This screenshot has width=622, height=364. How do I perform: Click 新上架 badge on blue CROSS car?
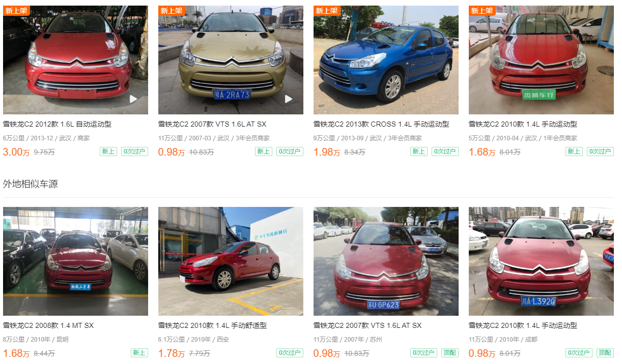326,11
